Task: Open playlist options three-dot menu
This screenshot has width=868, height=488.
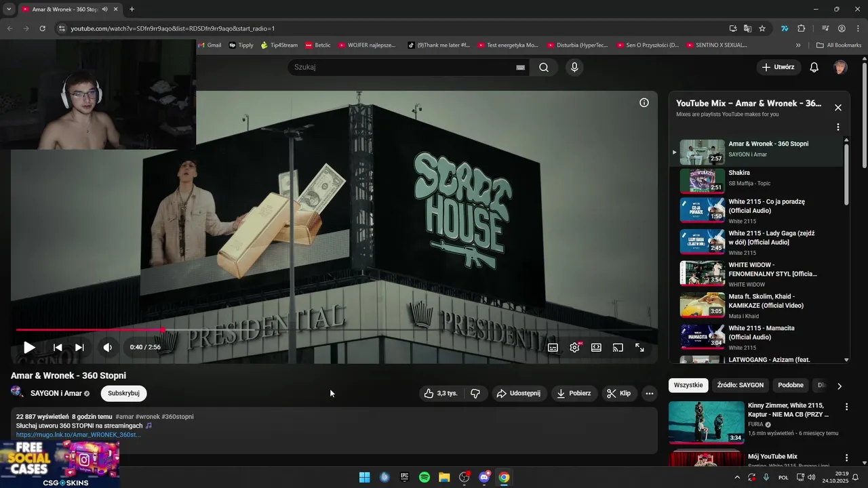Action: click(x=838, y=127)
